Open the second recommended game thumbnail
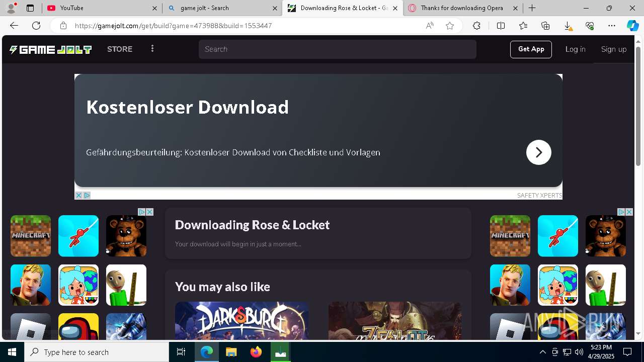The height and width of the screenshot is (362, 644). (395, 321)
